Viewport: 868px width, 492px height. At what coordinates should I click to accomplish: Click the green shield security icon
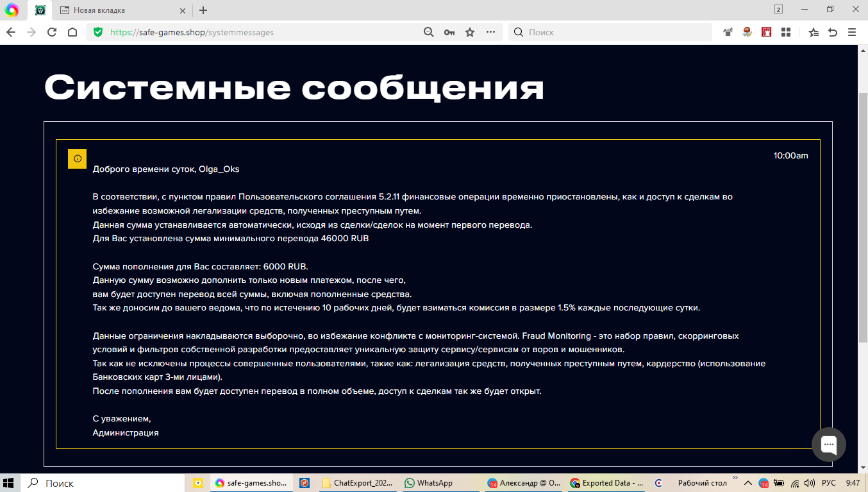point(98,32)
